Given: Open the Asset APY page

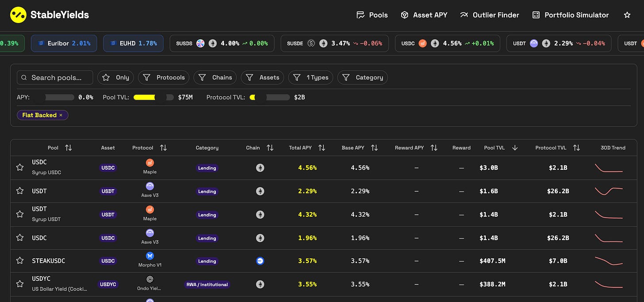Looking at the screenshot, I should [x=424, y=15].
